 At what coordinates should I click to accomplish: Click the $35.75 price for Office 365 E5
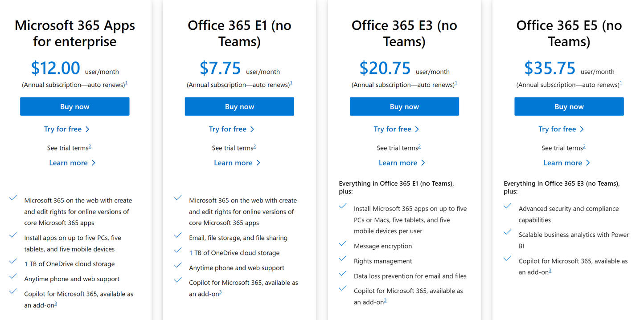click(550, 68)
